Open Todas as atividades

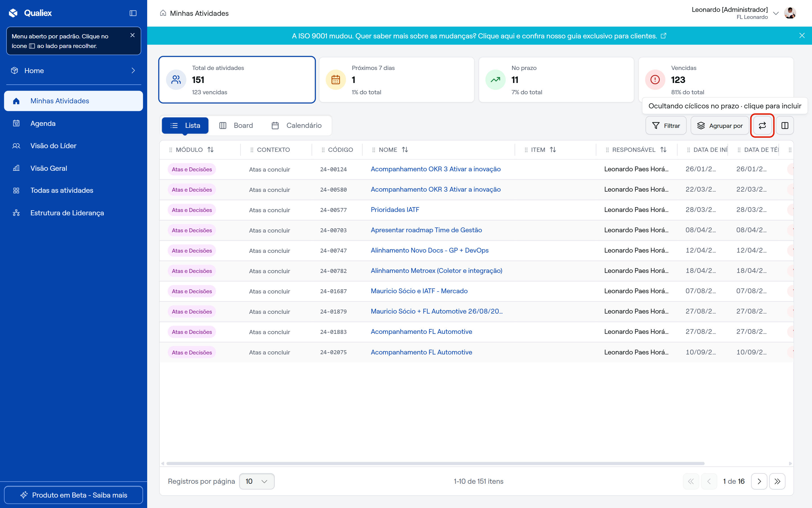(x=74, y=190)
